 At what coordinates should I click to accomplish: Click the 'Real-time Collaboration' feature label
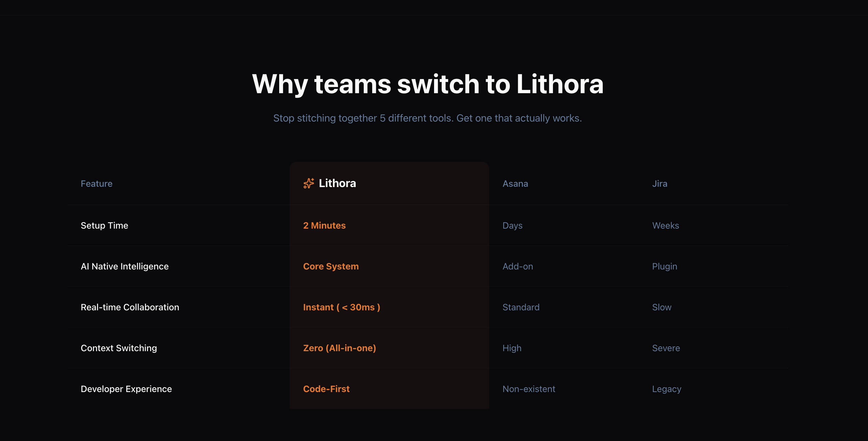tap(130, 307)
